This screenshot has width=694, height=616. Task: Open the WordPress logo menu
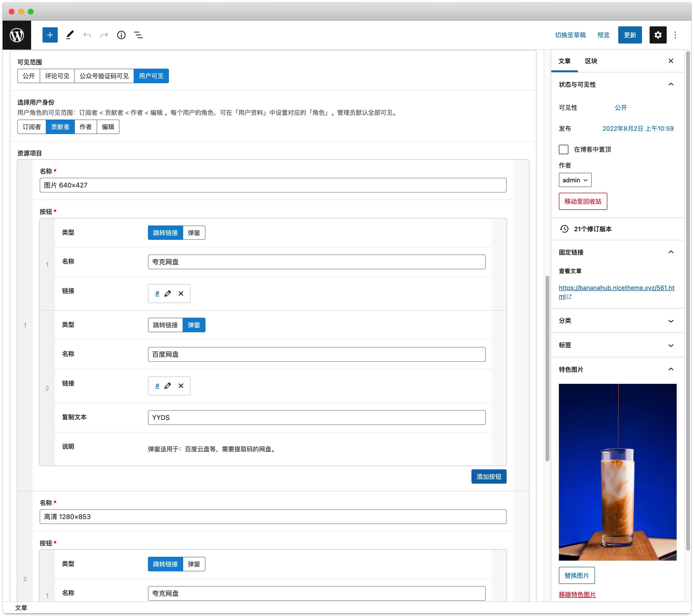(17, 35)
